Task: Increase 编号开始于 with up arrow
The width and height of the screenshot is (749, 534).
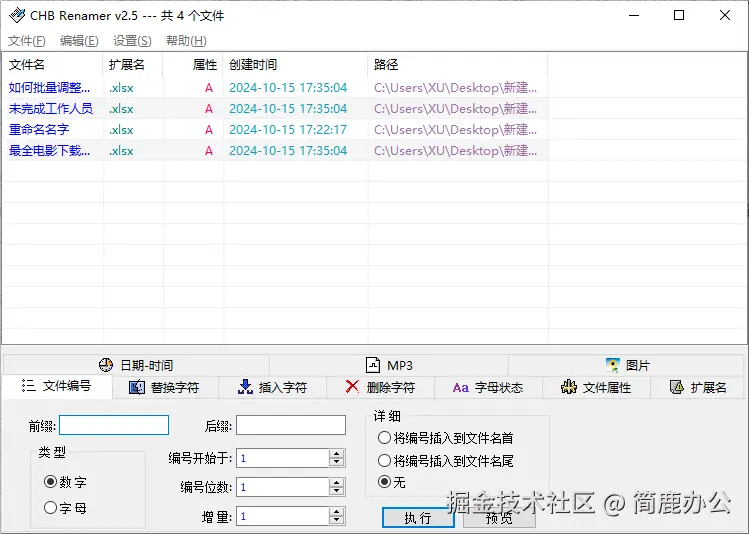Action: [337, 454]
